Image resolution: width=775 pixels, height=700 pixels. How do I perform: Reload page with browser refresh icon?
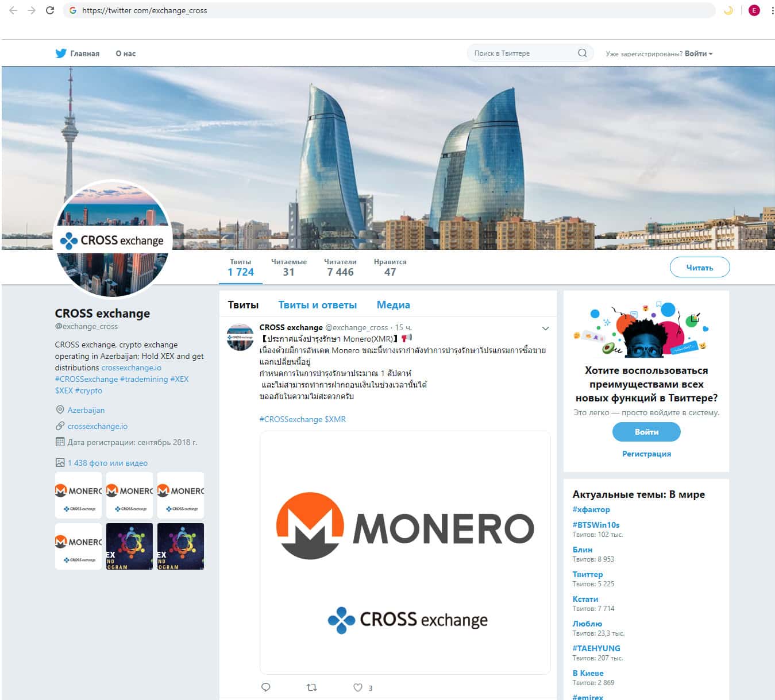tap(50, 10)
